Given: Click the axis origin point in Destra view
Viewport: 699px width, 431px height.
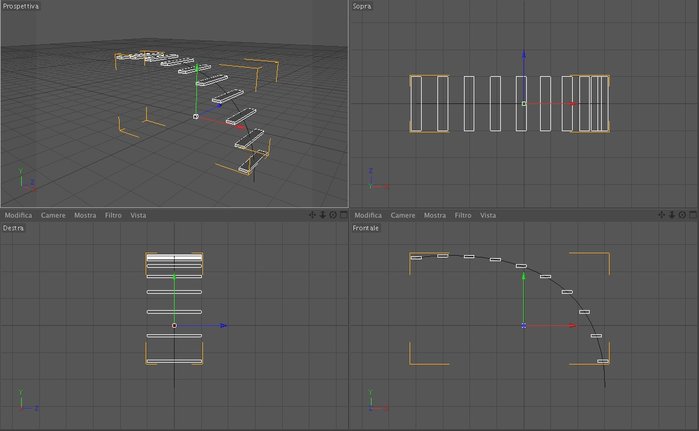Looking at the screenshot, I should [x=174, y=325].
